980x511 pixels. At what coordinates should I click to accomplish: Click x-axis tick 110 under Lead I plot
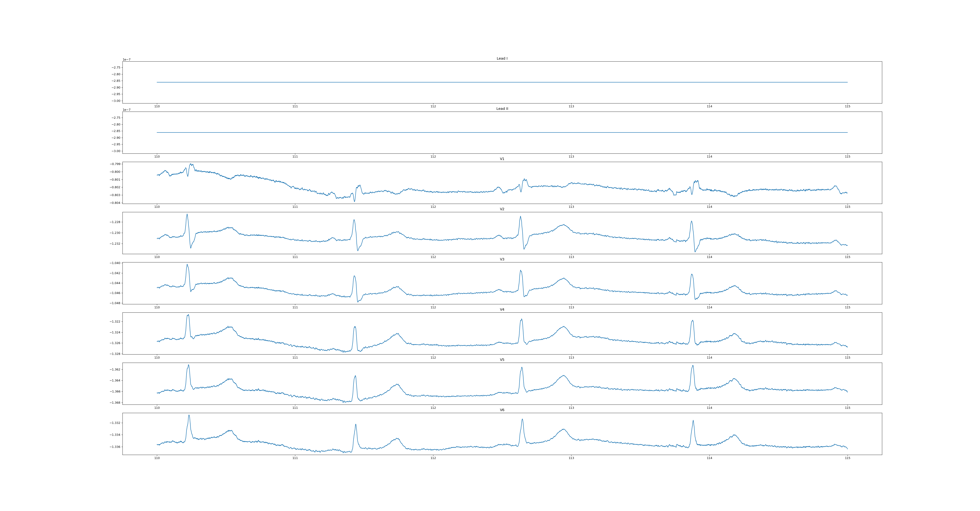point(157,106)
